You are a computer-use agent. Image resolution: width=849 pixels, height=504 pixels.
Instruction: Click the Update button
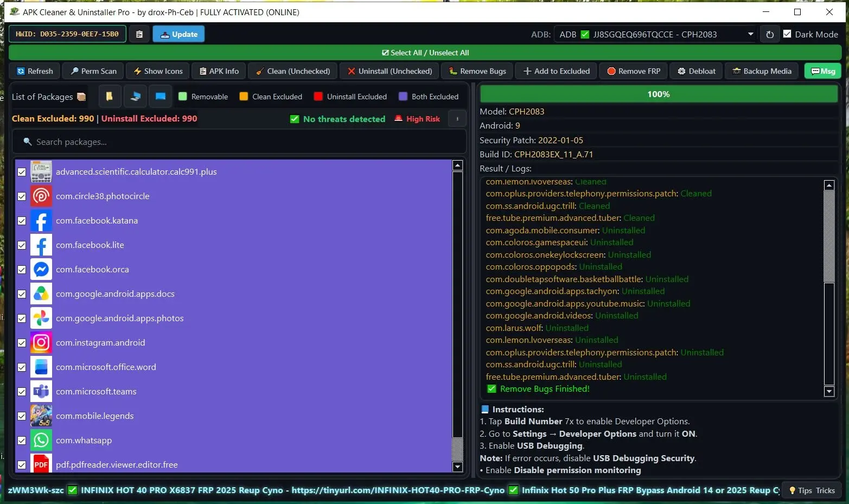(178, 34)
